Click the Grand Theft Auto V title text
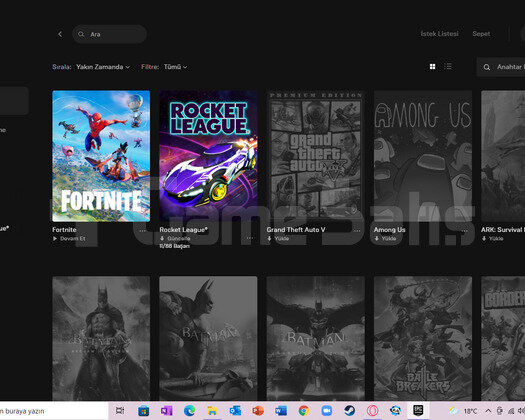Screen dimensions: 525x420 coord(296,230)
